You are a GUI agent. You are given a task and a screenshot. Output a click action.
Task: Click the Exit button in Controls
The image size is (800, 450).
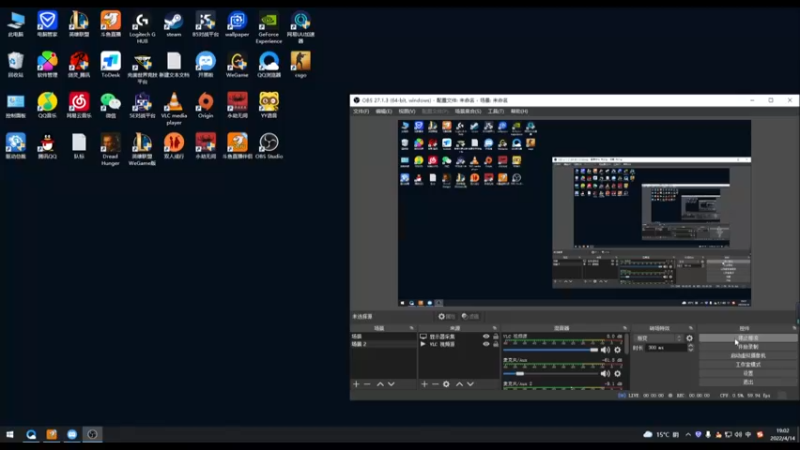(x=748, y=382)
